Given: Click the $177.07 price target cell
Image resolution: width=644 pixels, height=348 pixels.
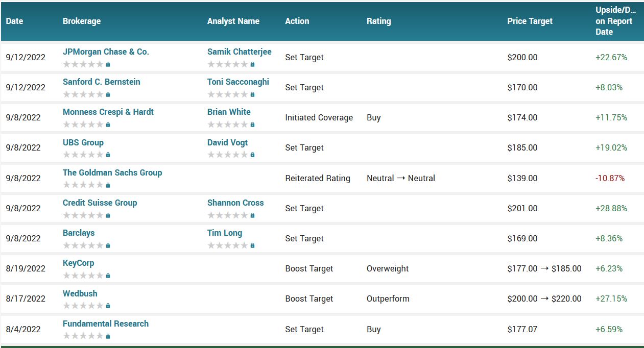Looking at the screenshot, I should [522, 329].
